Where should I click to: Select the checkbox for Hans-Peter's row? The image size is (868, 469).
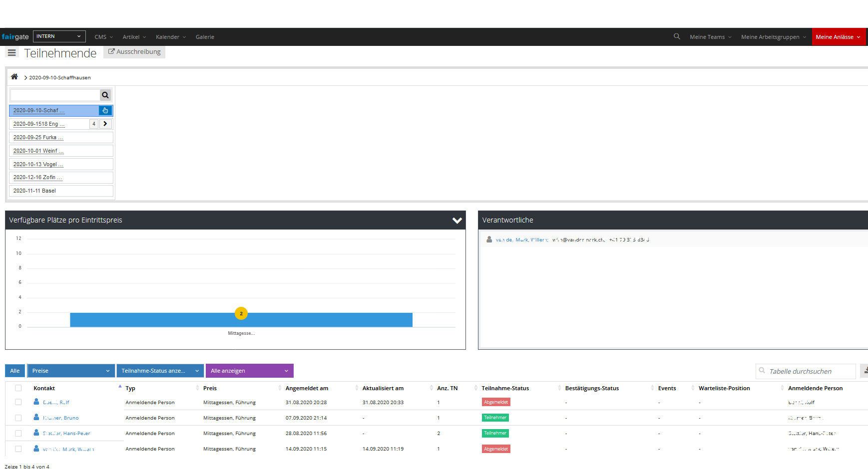click(x=18, y=433)
